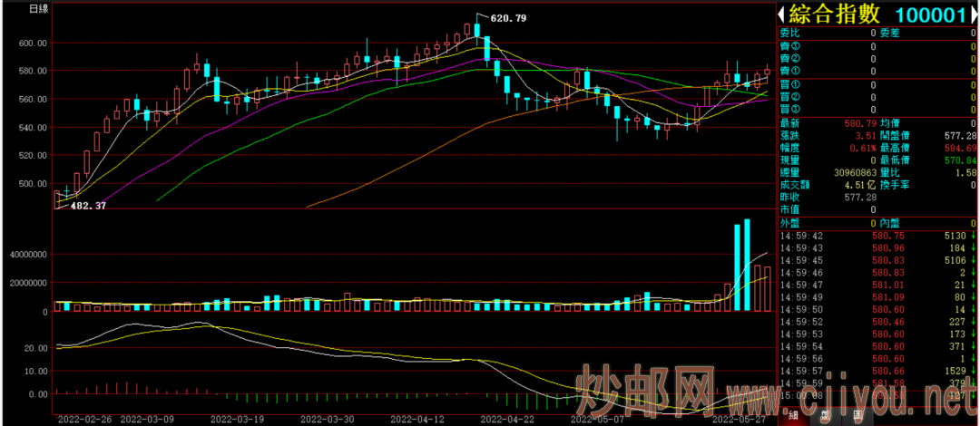
Task: Click the right arrow after code 100001
Action: (x=974, y=14)
